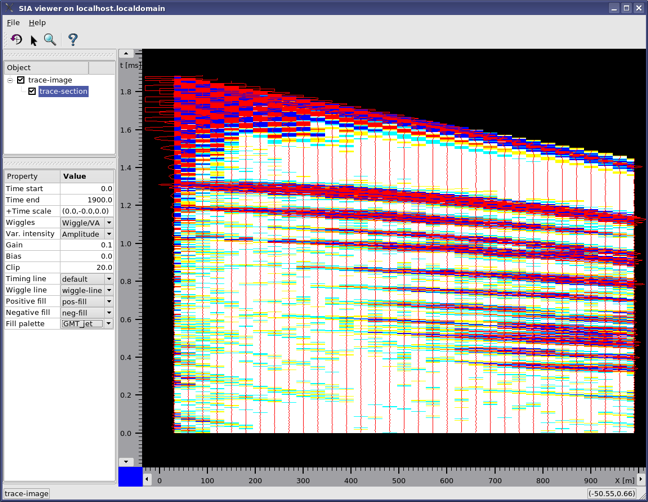Screen dimensions: 648x502
Task: Activate the magnifier zoom tool
Action: click(50, 40)
